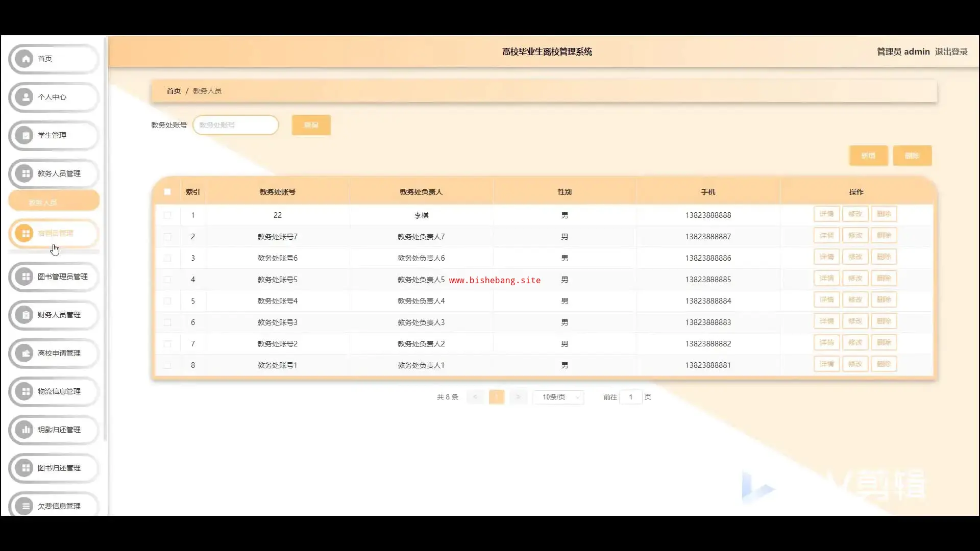Open the 10条/页 page size dropdown
980x551 pixels.
point(558,397)
